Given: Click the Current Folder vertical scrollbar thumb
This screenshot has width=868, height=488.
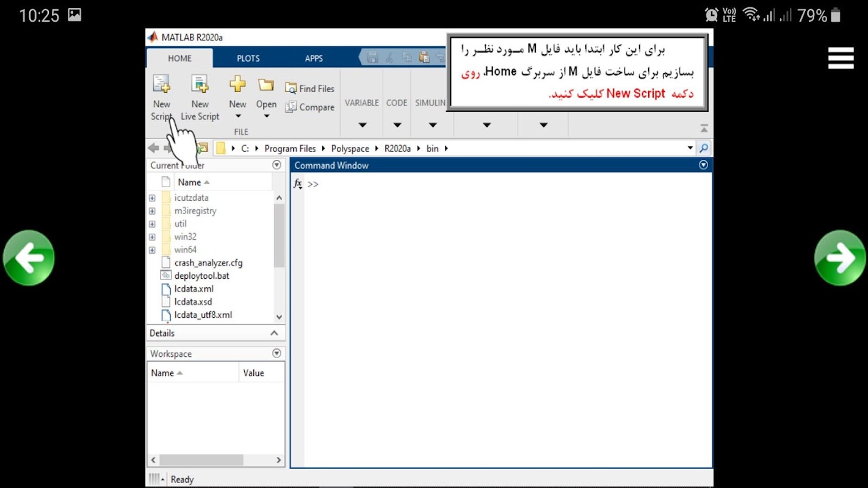Looking at the screenshot, I should click(x=280, y=235).
